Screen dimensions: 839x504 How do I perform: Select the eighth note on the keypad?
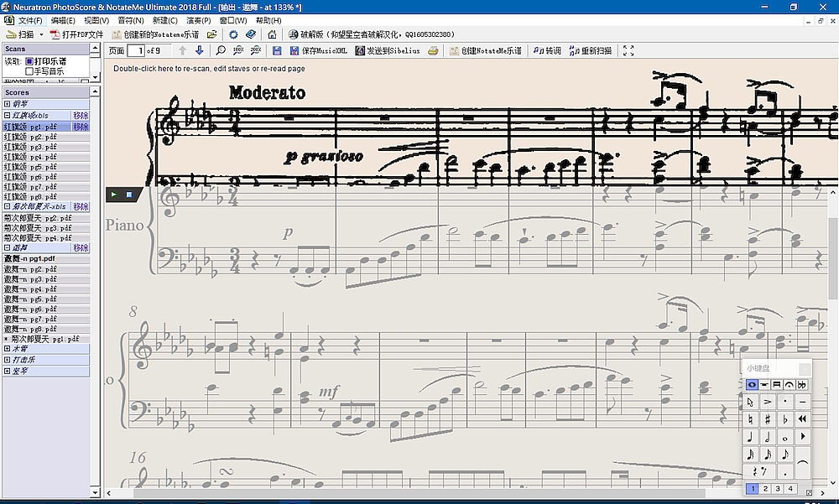coord(784,455)
